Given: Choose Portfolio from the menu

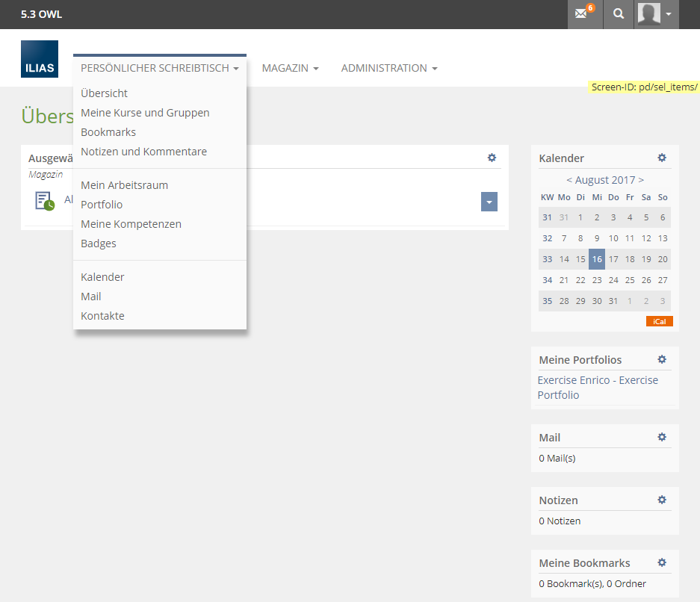Looking at the screenshot, I should (x=102, y=205).
